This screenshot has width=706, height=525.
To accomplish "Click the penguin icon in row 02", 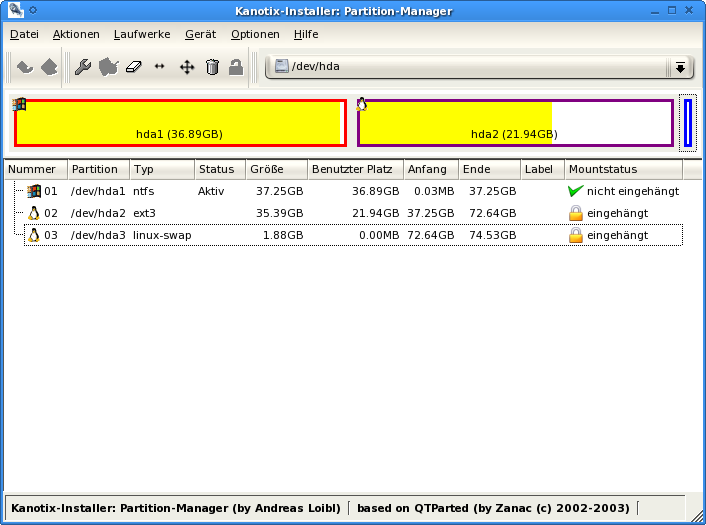I will pyautogui.click(x=34, y=213).
